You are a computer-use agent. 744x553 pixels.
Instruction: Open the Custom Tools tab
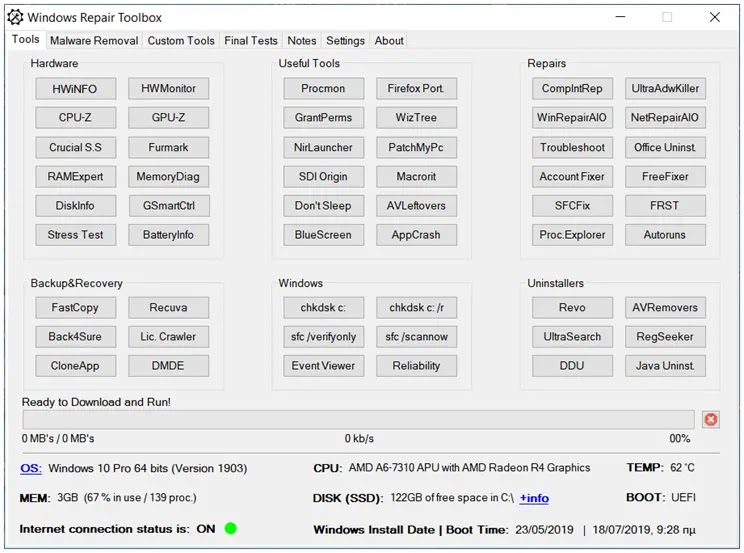pyautogui.click(x=181, y=41)
